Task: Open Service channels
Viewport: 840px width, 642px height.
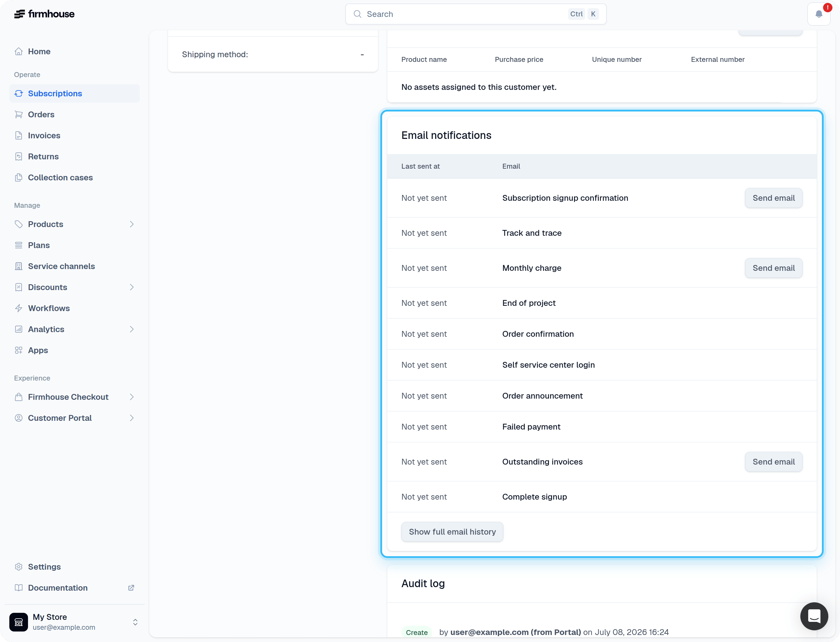Action: 74,266
